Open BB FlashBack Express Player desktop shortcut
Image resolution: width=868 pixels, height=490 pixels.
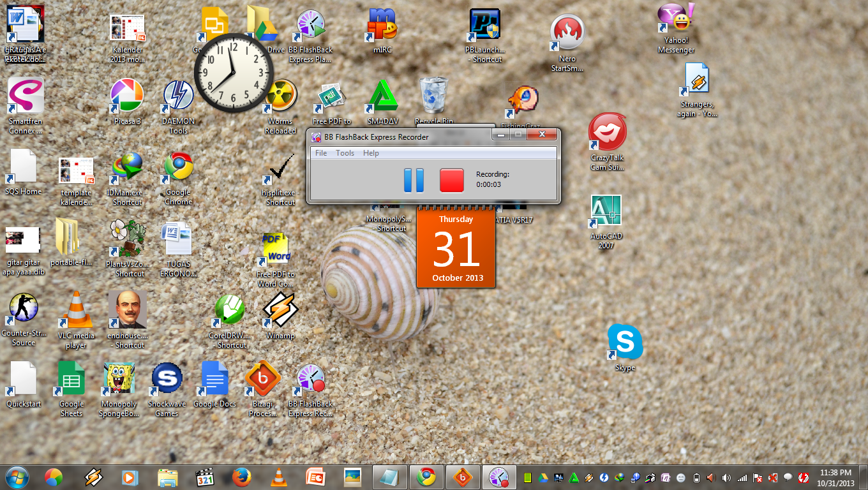coord(310,36)
